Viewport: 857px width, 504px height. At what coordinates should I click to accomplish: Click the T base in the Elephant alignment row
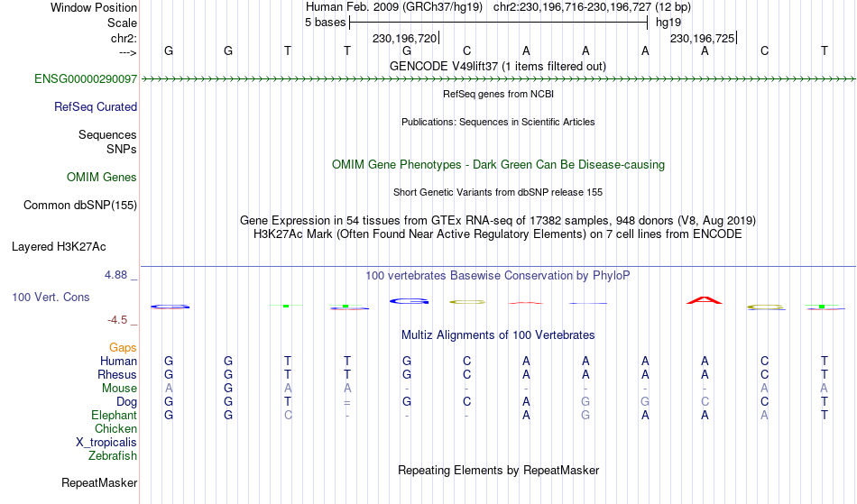coord(825,416)
